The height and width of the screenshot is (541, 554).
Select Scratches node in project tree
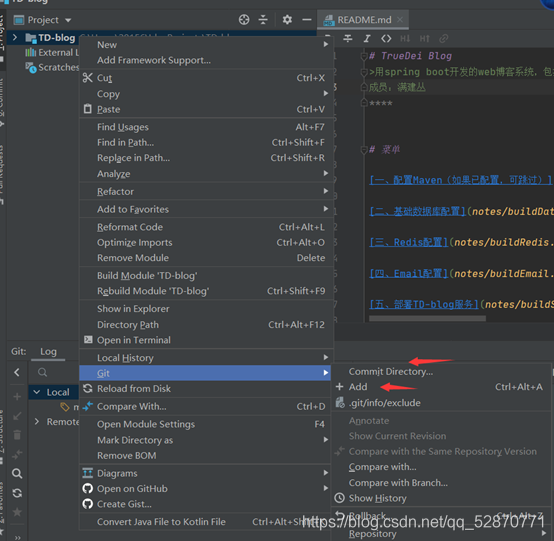[52, 67]
